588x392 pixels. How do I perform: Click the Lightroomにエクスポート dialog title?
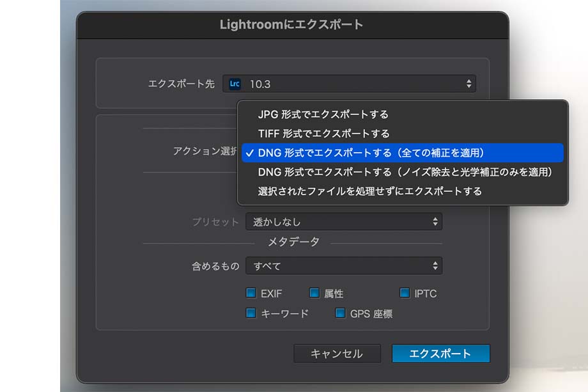[x=291, y=25]
